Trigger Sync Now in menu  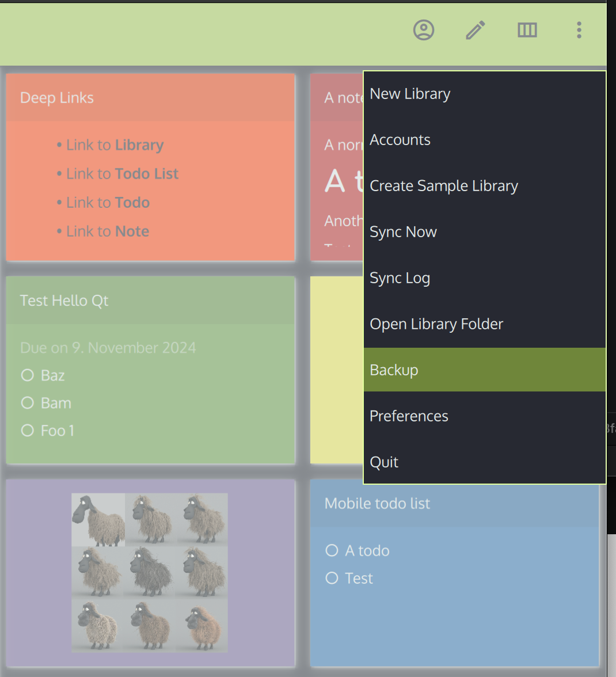(x=484, y=232)
